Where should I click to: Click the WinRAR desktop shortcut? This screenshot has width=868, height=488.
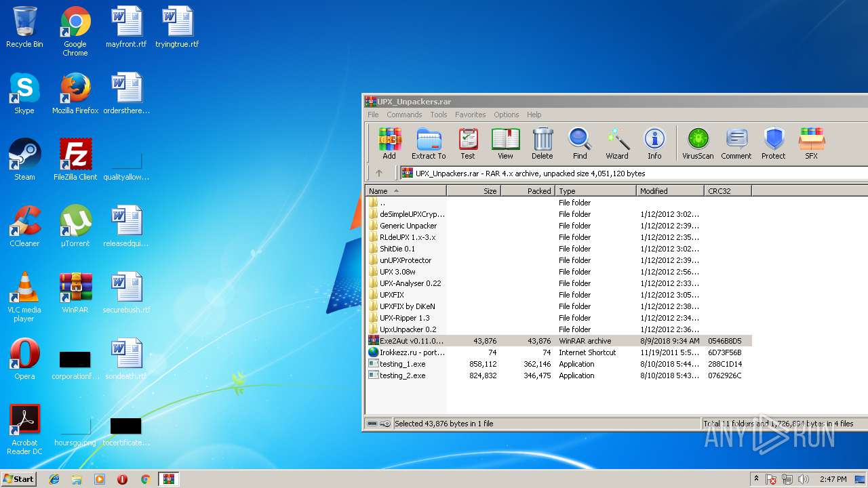[x=75, y=293]
